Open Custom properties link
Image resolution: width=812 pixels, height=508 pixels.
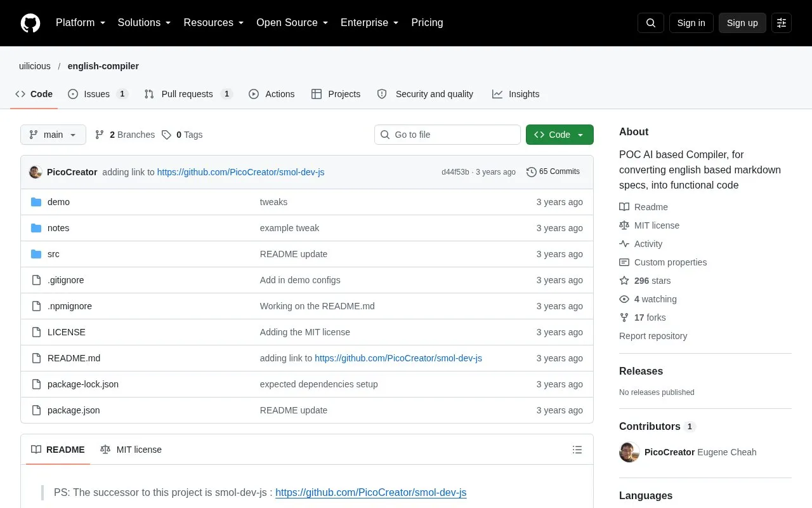(663, 262)
